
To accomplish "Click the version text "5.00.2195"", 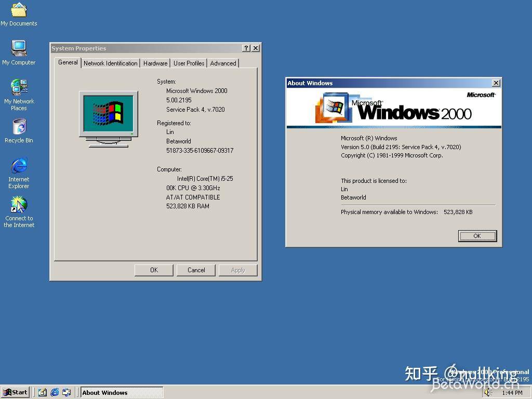I will coord(179,100).
